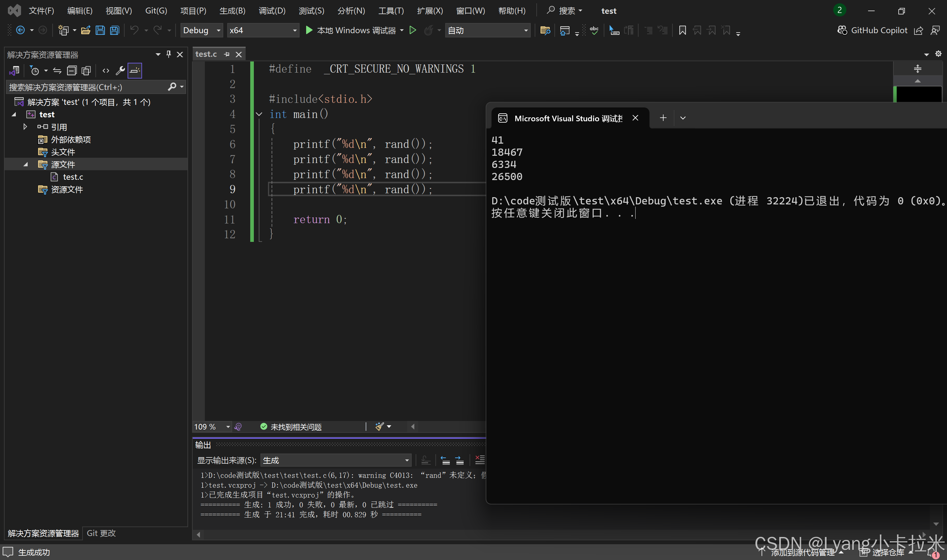This screenshot has width=947, height=560.
Task: Open the output source 生成 combo box
Action: click(x=335, y=460)
